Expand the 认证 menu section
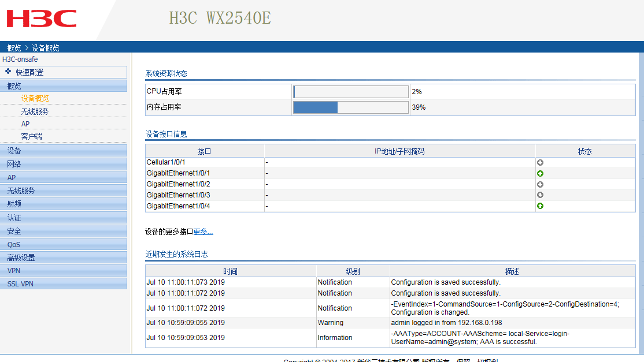This screenshot has height=362, width=644. [64, 218]
